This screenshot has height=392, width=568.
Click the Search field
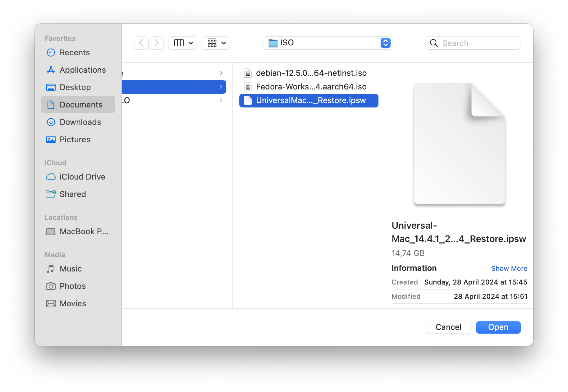(x=473, y=43)
